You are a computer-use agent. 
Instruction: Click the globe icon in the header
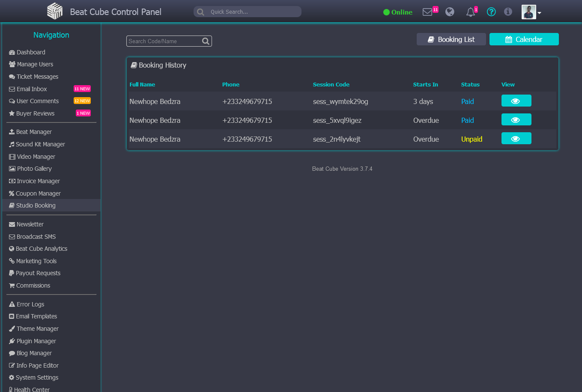pos(450,12)
